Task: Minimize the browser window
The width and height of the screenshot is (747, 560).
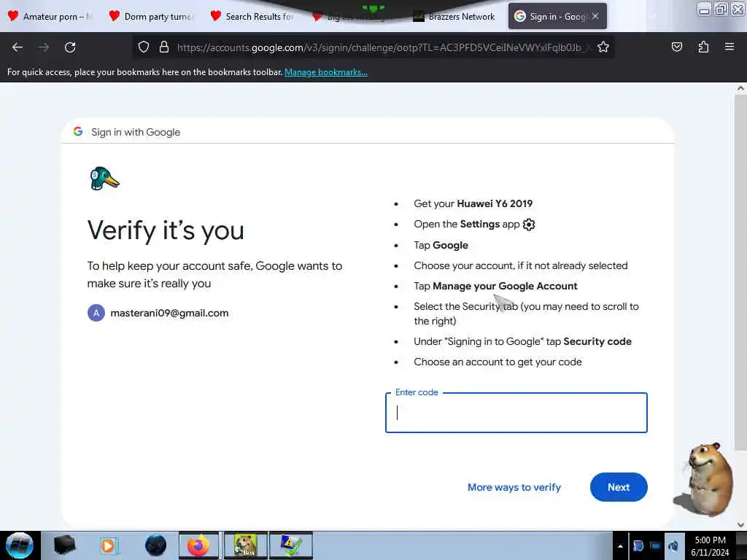Action: [704, 9]
